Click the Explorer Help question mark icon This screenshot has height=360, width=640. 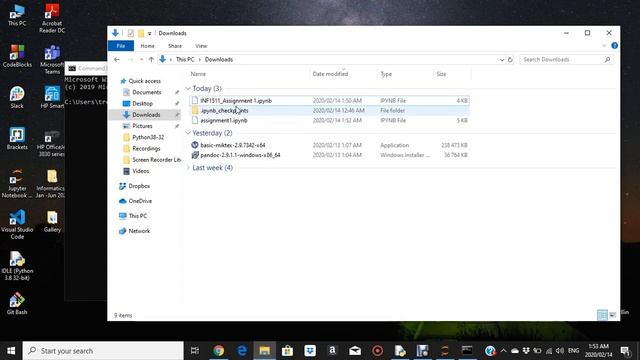point(614,46)
